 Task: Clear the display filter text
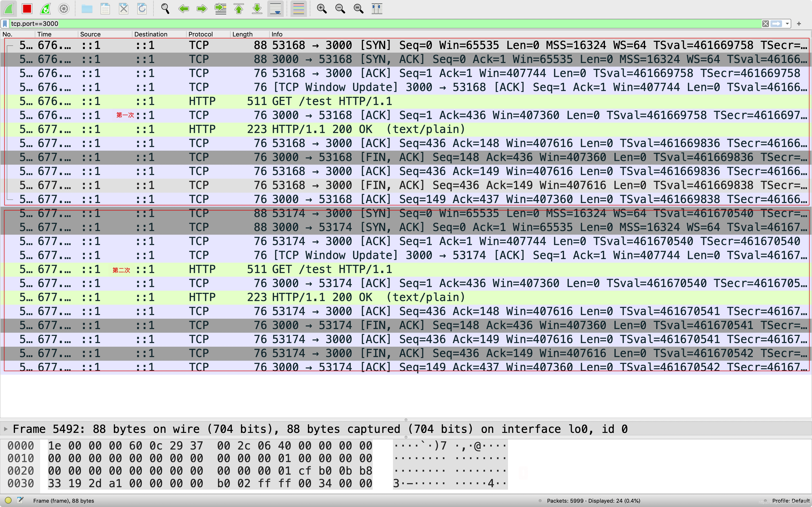(765, 23)
